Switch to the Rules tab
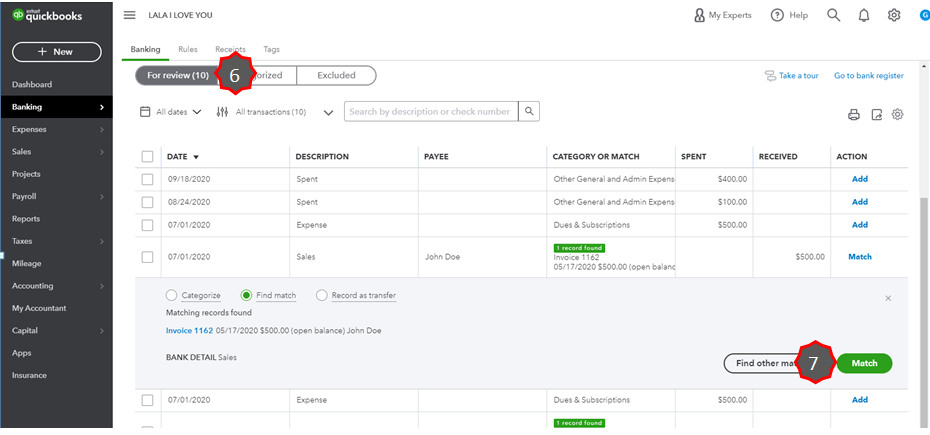Viewport: 930px width, 435px height. point(188,49)
